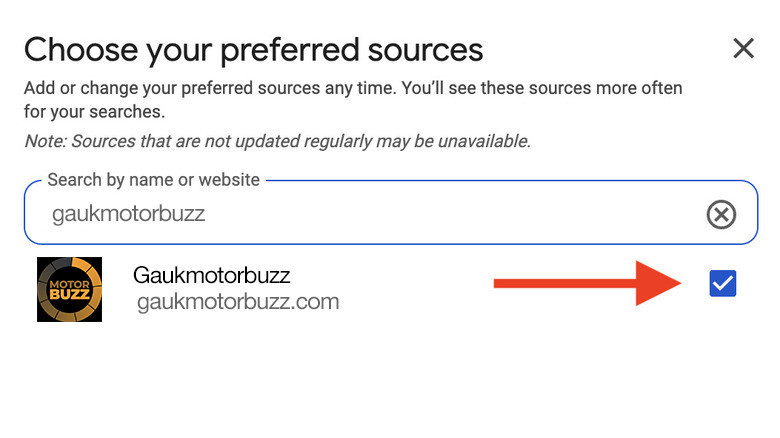
Task: Click the typed text gaukmotorbuzz in search box
Action: click(x=128, y=214)
